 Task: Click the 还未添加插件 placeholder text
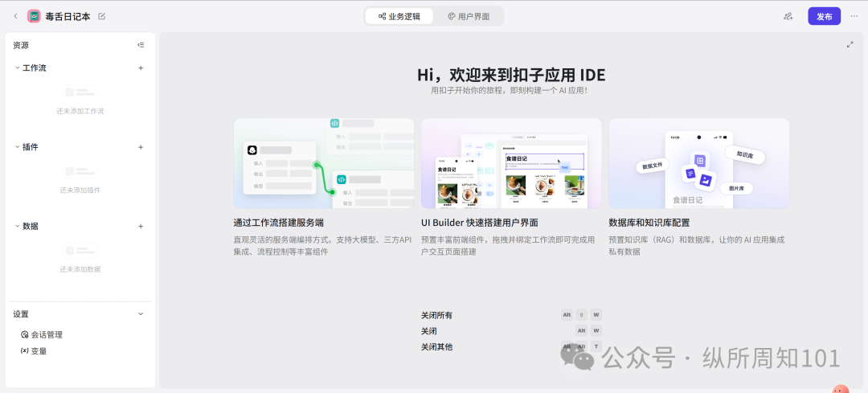80,190
